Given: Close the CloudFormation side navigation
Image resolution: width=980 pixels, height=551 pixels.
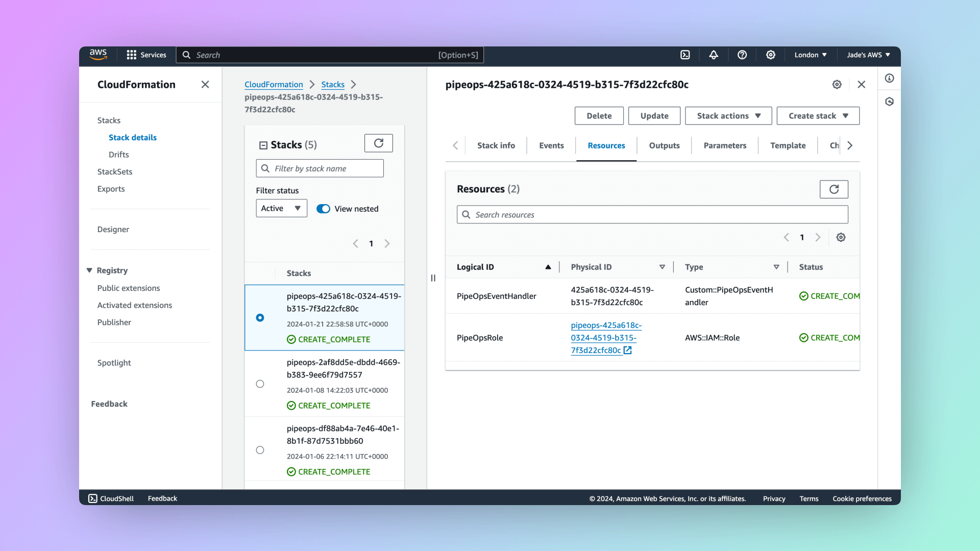Looking at the screenshot, I should pyautogui.click(x=205, y=84).
